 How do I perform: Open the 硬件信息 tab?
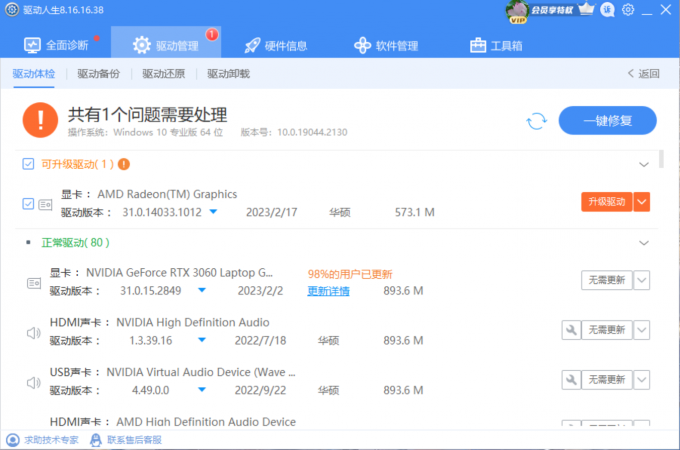click(x=275, y=46)
